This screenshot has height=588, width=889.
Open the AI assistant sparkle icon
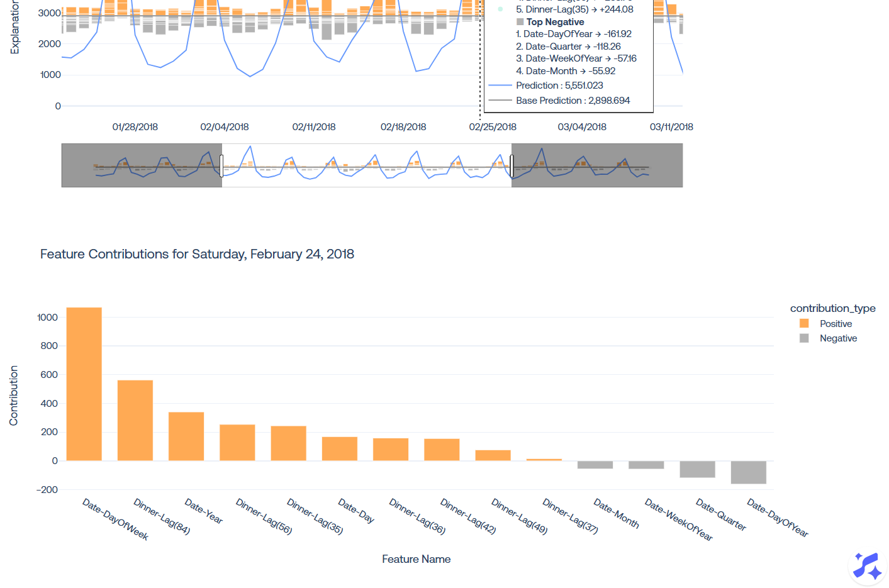[868, 567]
